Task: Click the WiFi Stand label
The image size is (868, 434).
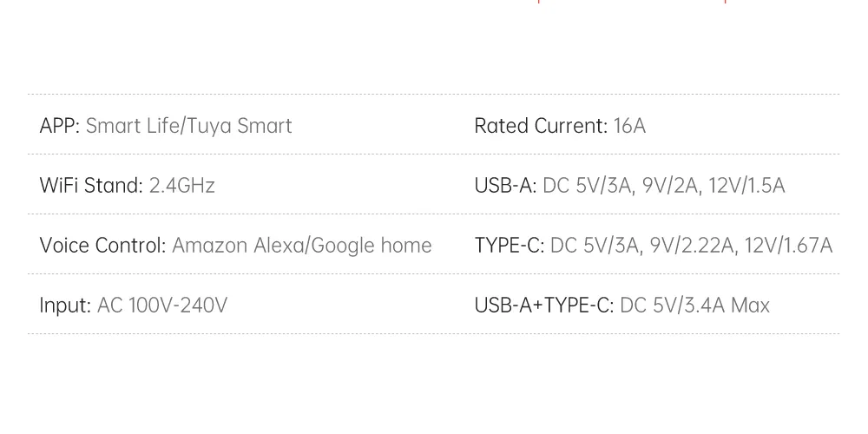Action: [92, 186]
